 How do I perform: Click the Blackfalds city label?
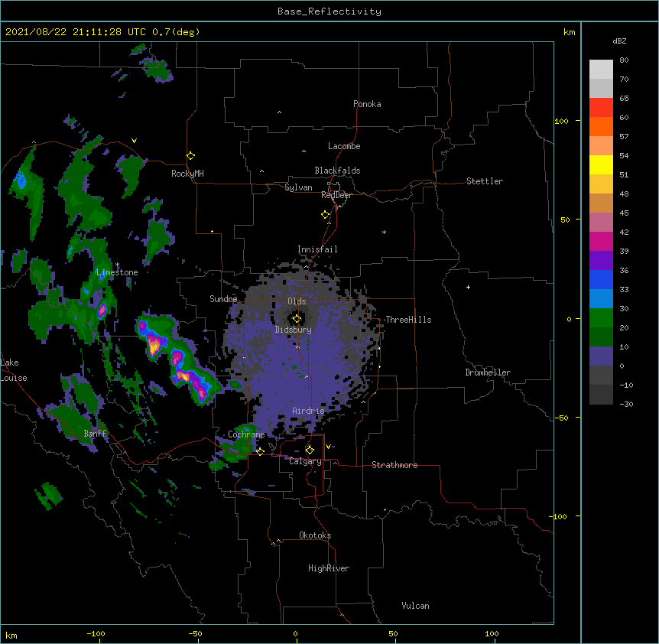click(337, 171)
